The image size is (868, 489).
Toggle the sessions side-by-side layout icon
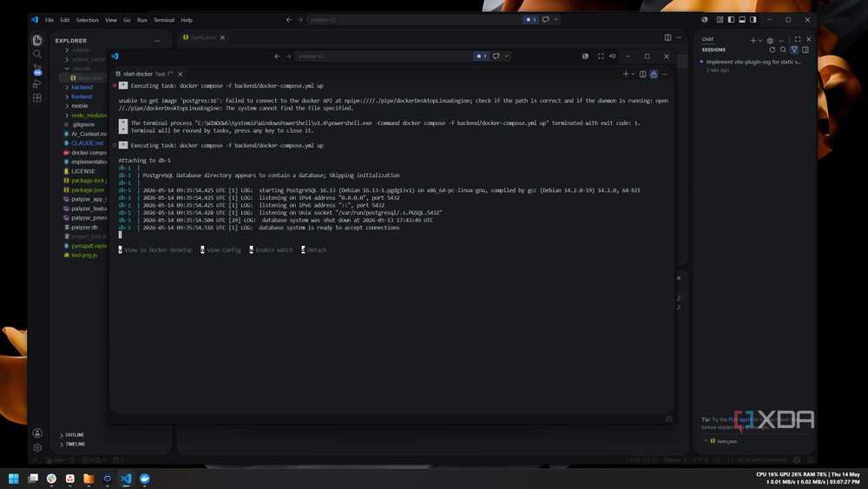tap(806, 50)
